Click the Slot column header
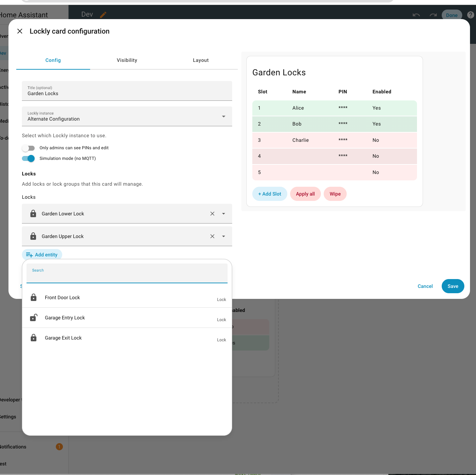 point(263,92)
